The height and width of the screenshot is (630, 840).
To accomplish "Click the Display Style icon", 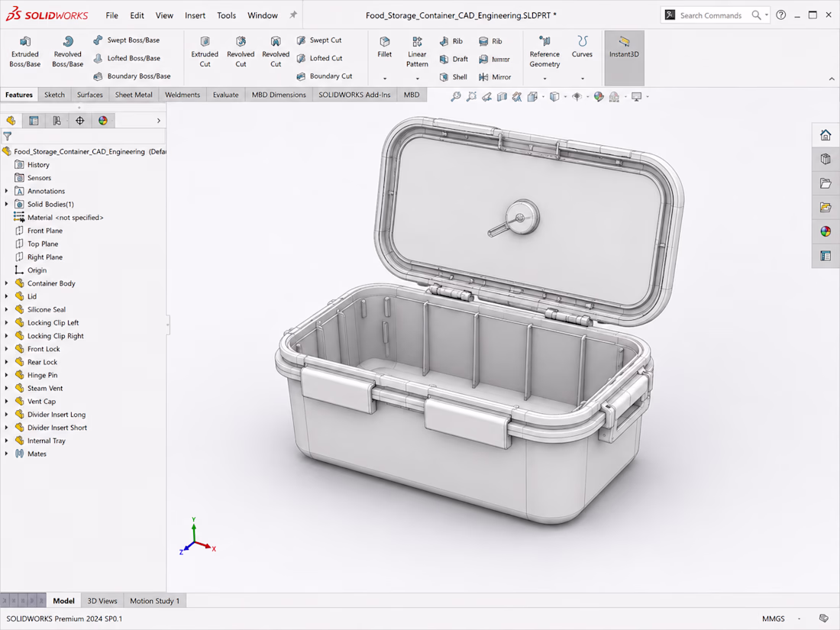I will click(x=554, y=96).
